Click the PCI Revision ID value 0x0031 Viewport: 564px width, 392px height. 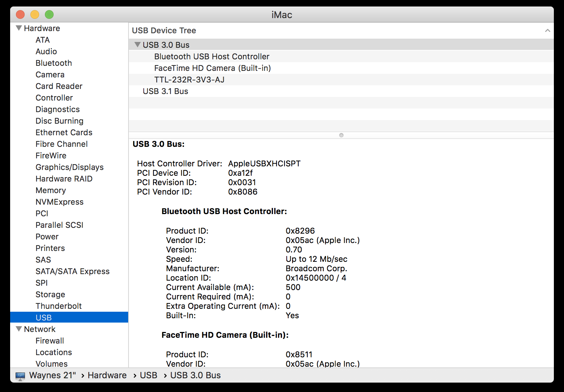pos(242,182)
